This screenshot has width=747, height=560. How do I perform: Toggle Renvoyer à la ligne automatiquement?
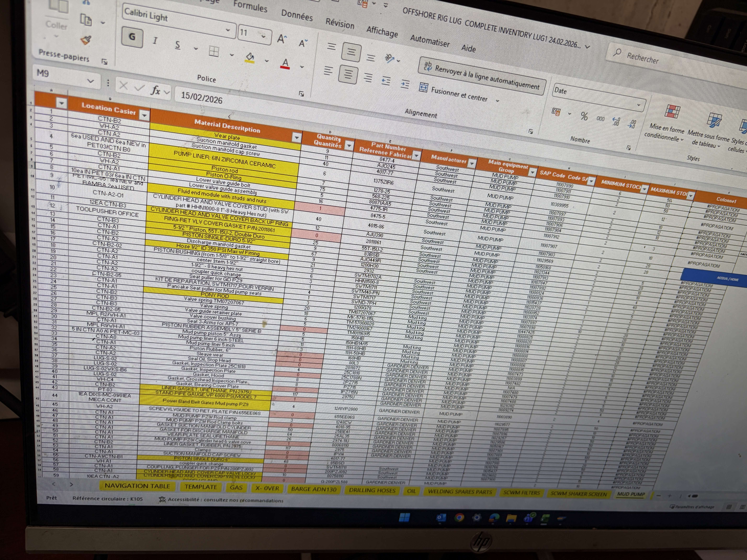[482, 76]
